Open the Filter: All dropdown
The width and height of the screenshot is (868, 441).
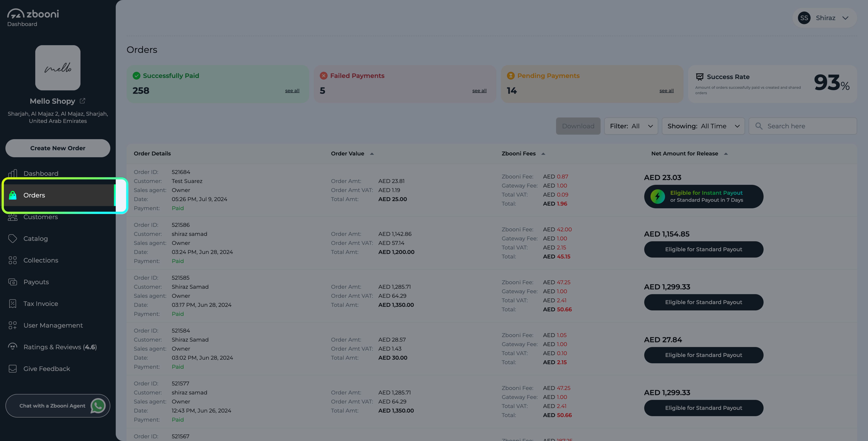tap(631, 126)
